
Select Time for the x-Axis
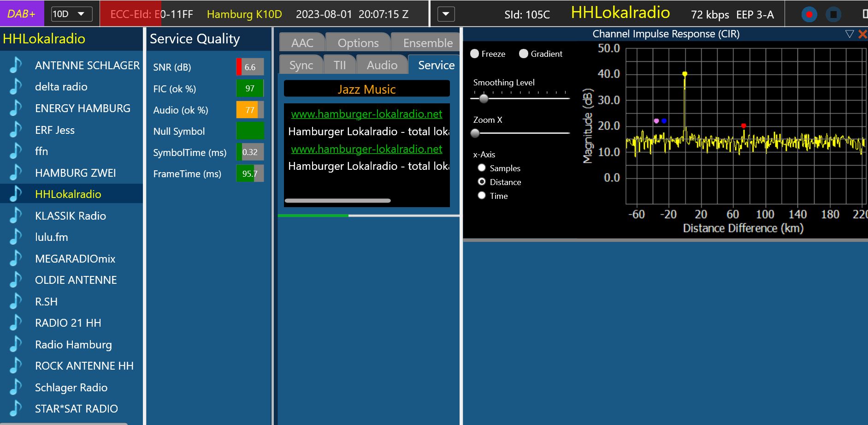click(482, 196)
